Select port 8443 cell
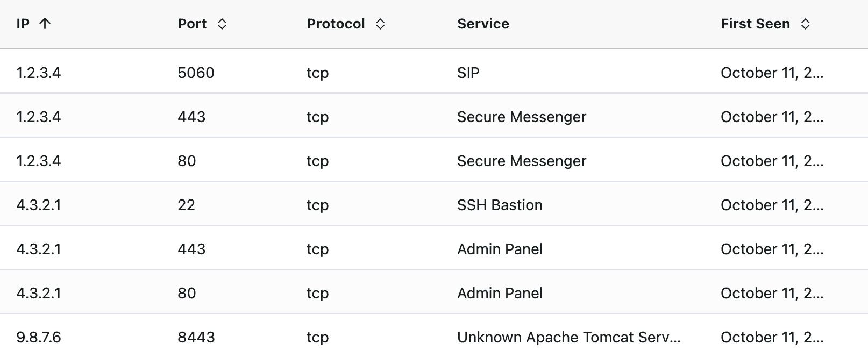The width and height of the screenshot is (868, 357). click(x=196, y=337)
